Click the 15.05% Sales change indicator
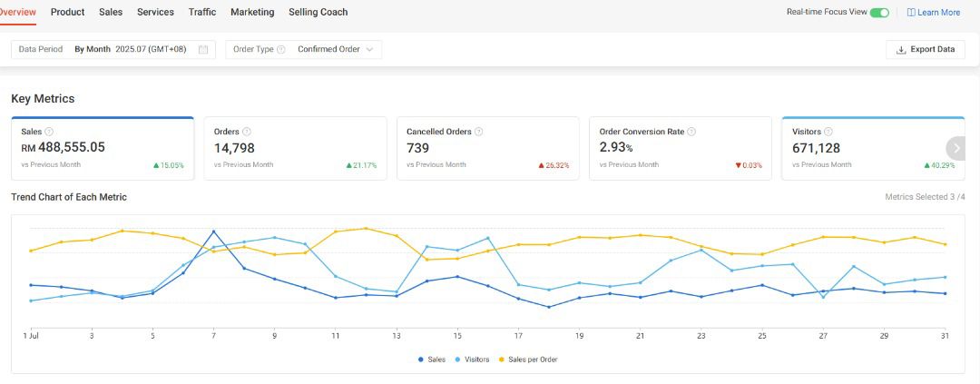The width and height of the screenshot is (980, 384). point(169,165)
